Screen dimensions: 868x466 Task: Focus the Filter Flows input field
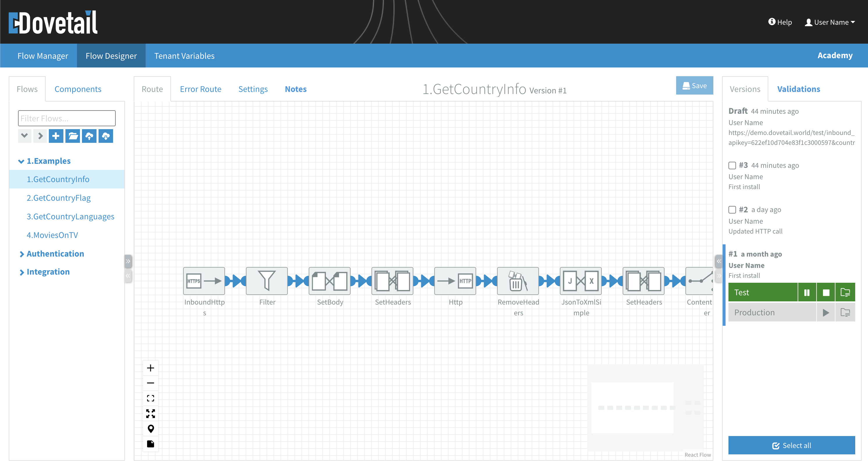(x=67, y=118)
